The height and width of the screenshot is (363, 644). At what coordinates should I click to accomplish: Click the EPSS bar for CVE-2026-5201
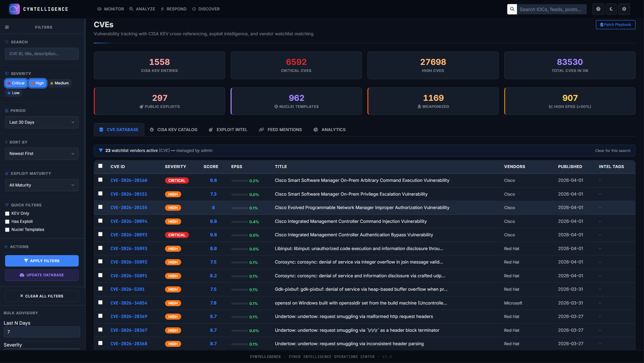(x=239, y=290)
